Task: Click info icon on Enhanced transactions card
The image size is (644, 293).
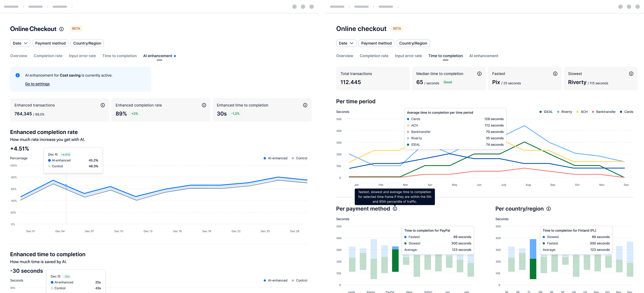Action: 103,105
